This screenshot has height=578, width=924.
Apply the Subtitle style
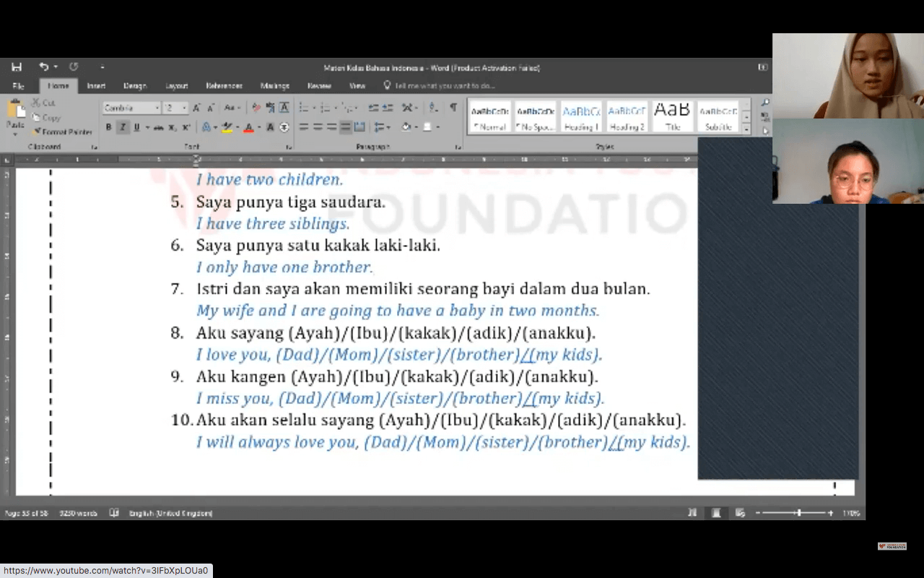(x=718, y=117)
